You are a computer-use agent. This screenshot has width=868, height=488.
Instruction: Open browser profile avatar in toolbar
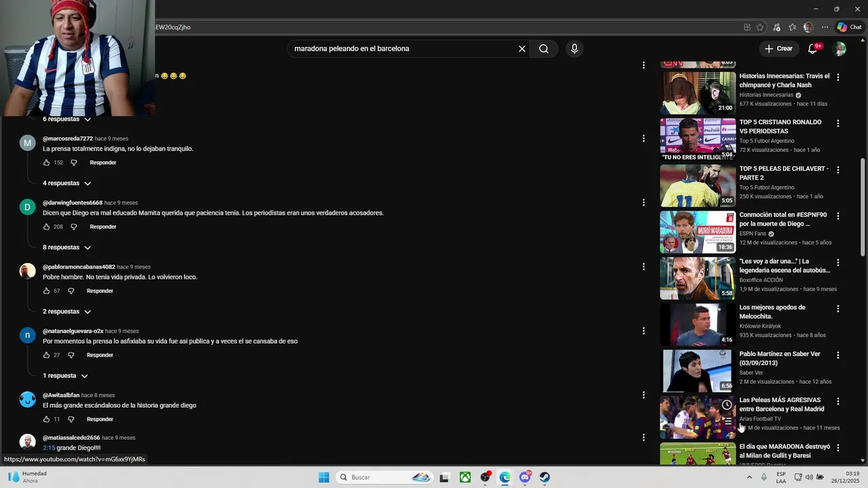tap(808, 27)
